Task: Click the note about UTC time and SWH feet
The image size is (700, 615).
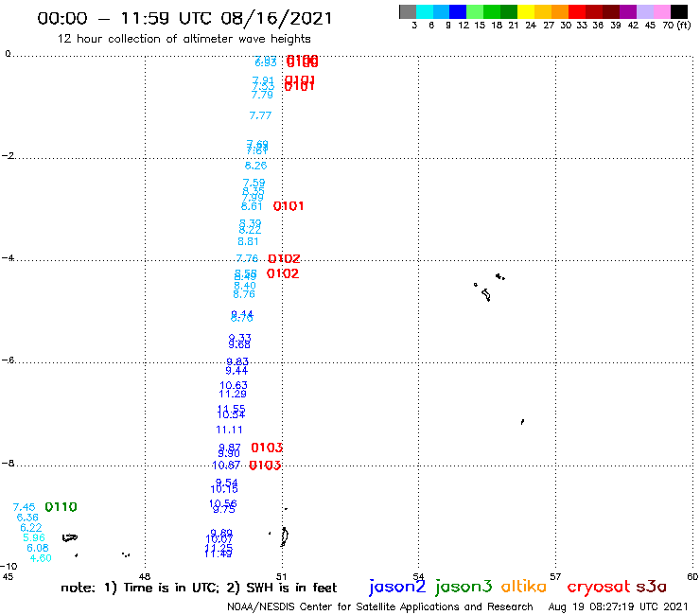Action: point(199,588)
